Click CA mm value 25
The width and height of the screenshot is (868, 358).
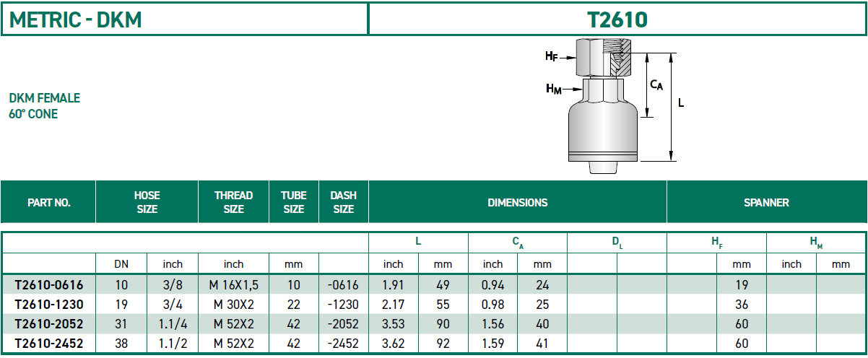[x=542, y=305]
